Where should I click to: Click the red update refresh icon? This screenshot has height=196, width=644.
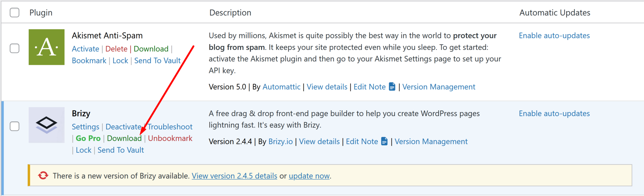[43, 176]
